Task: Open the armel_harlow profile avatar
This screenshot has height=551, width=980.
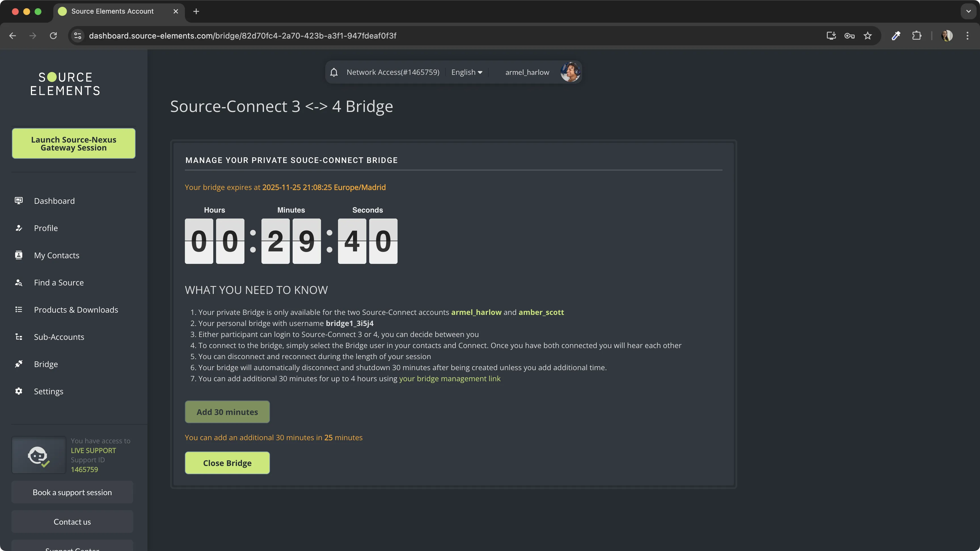Action: pyautogui.click(x=570, y=72)
